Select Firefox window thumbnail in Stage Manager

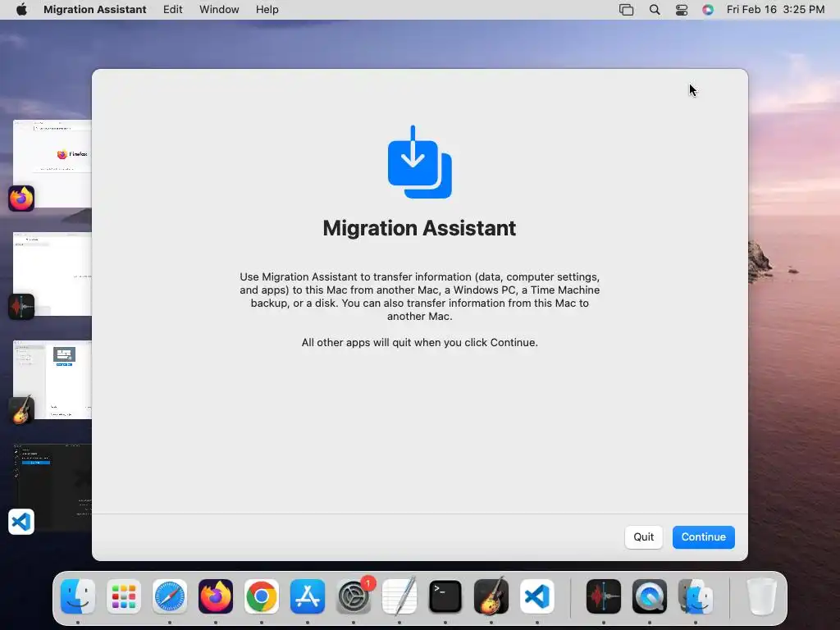[52, 163]
